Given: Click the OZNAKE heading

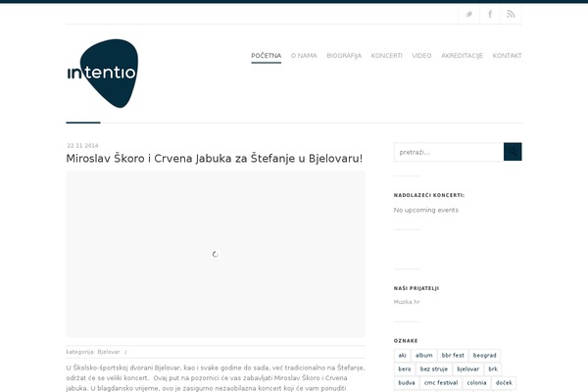Looking at the screenshot, I should (x=406, y=341).
